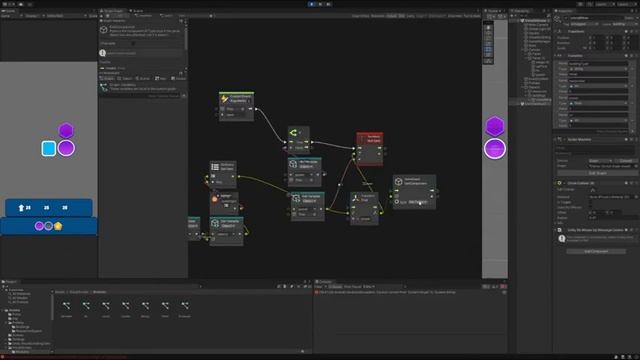The height and width of the screenshot is (360, 640).
Task: Toggle the Dim option in graph toolbar
Action: (402, 16)
